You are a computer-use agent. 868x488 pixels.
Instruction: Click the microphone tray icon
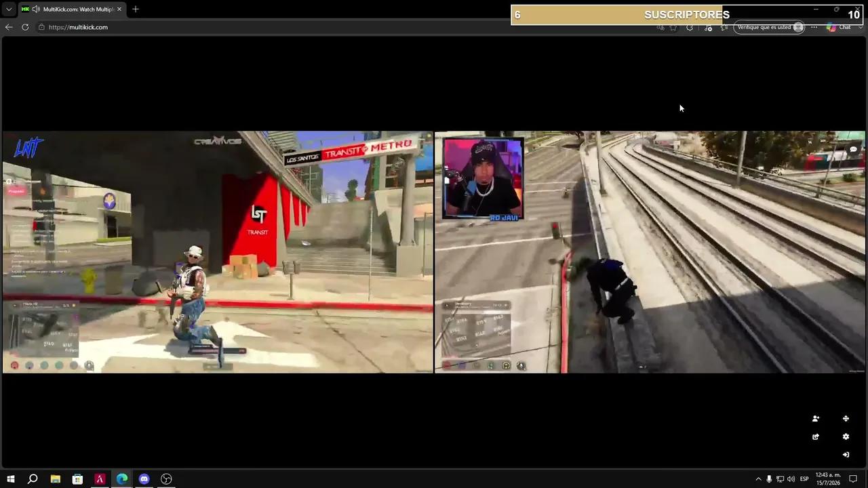click(x=769, y=479)
